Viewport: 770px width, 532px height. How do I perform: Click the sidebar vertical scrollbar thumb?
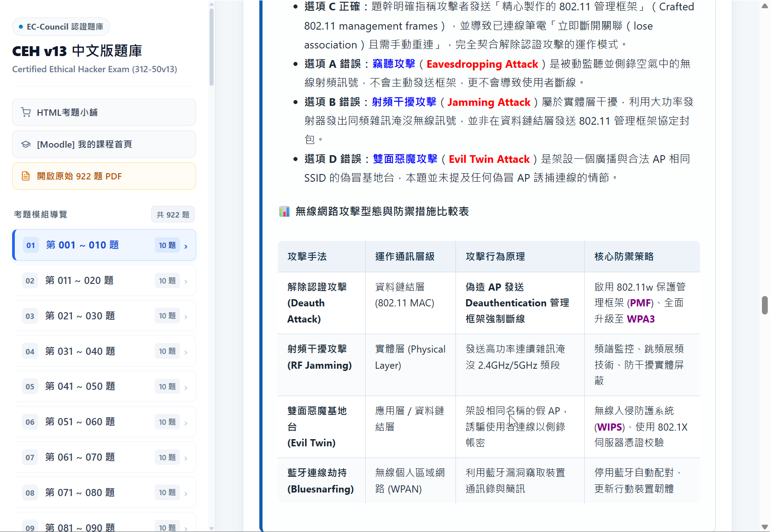tap(211, 47)
